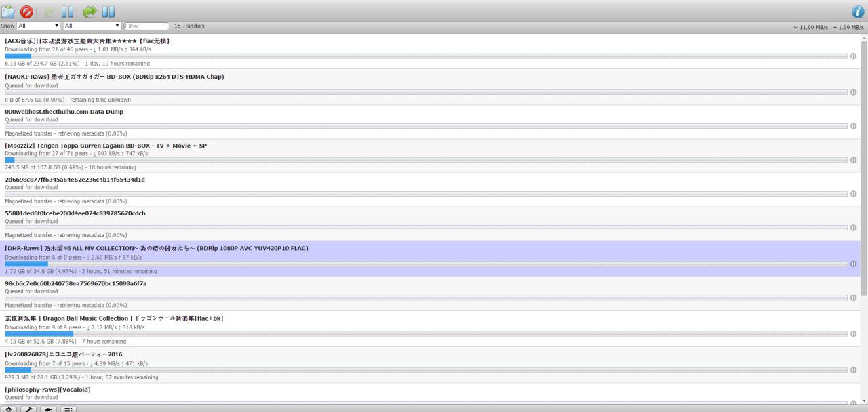Viewport: 868px width, 412px height.
Task: Open preferences with the wrench icon
Action: [28, 409]
